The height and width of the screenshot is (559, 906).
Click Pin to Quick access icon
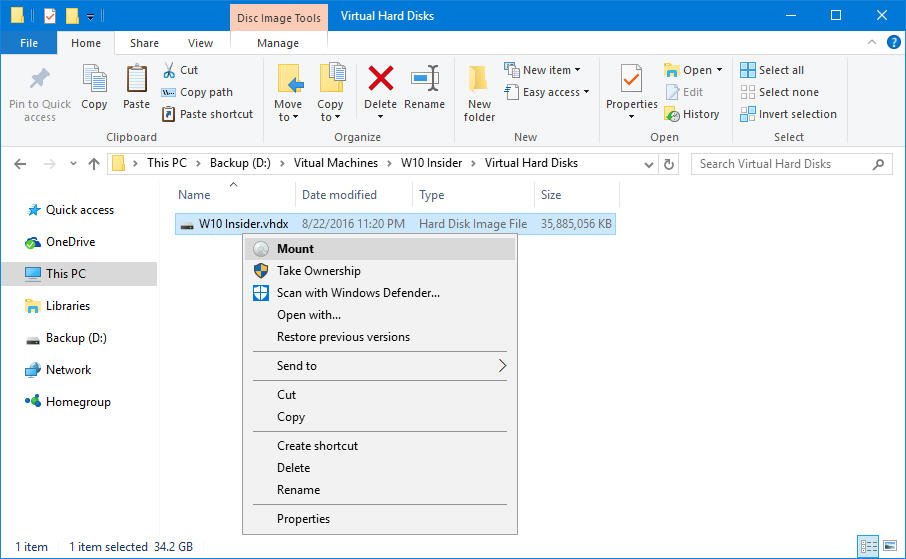pos(40,79)
